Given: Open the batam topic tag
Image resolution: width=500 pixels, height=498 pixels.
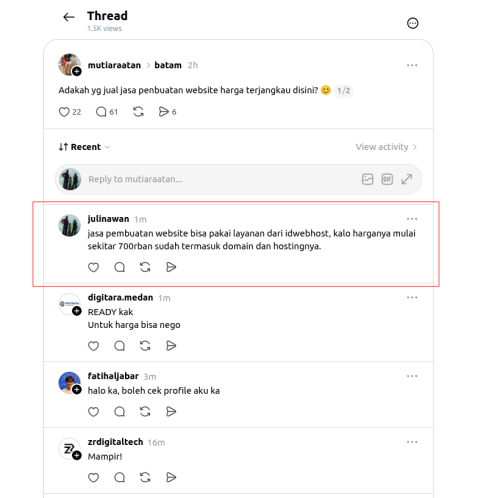Looking at the screenshot, I should click(168, 65).
